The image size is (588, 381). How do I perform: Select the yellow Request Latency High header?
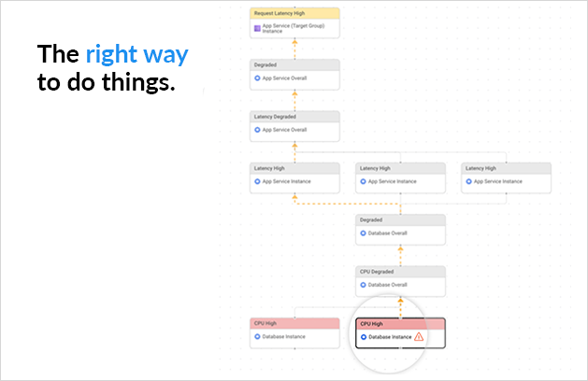294,15
